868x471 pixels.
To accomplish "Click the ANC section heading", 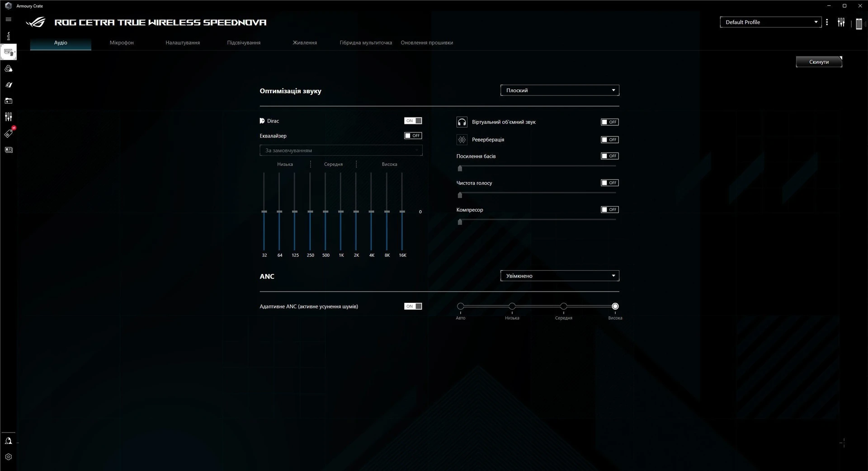I will tap(267, 276).
